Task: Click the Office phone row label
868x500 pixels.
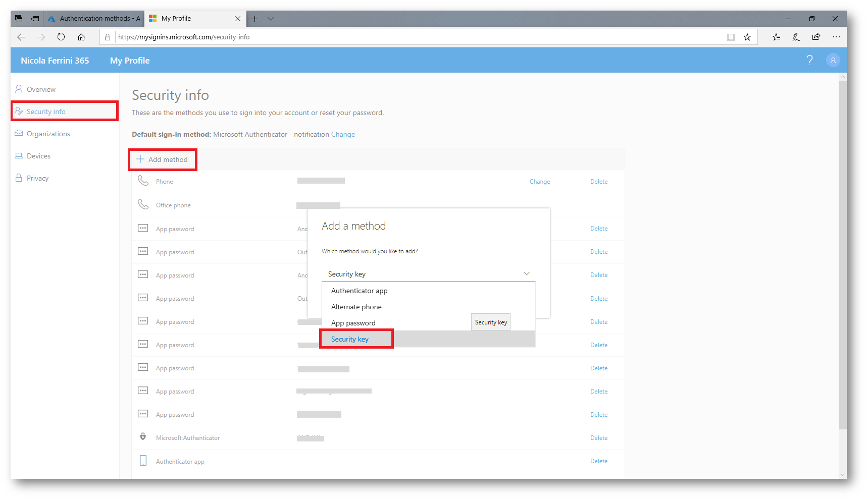Action: [x=173, y=205]
